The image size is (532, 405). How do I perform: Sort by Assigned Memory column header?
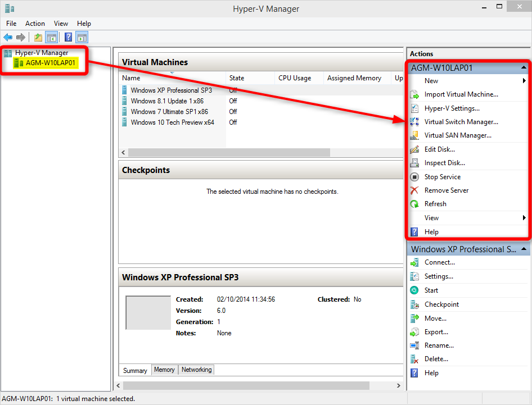pyautogui.click(x=357, y=78)
